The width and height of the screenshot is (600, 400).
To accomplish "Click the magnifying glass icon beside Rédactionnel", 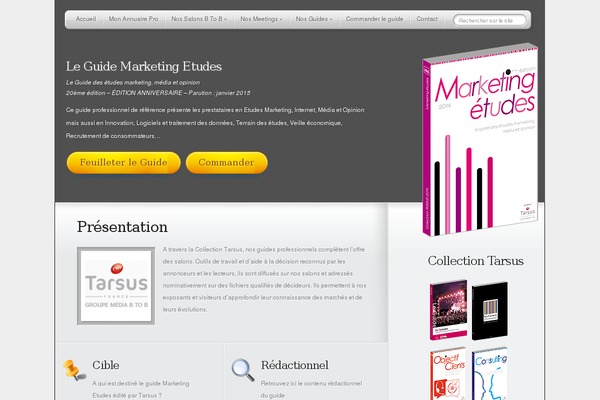I will coord(243,370).
